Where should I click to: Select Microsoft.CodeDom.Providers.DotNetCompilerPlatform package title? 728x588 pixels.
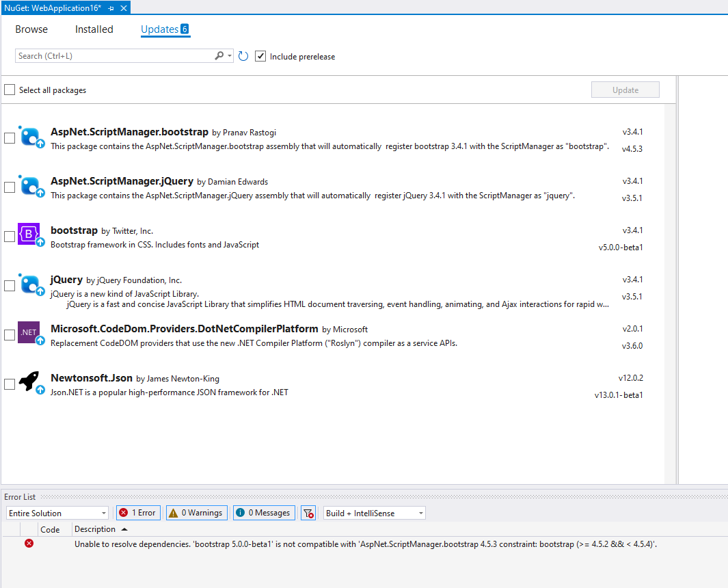tap(185, 328)
